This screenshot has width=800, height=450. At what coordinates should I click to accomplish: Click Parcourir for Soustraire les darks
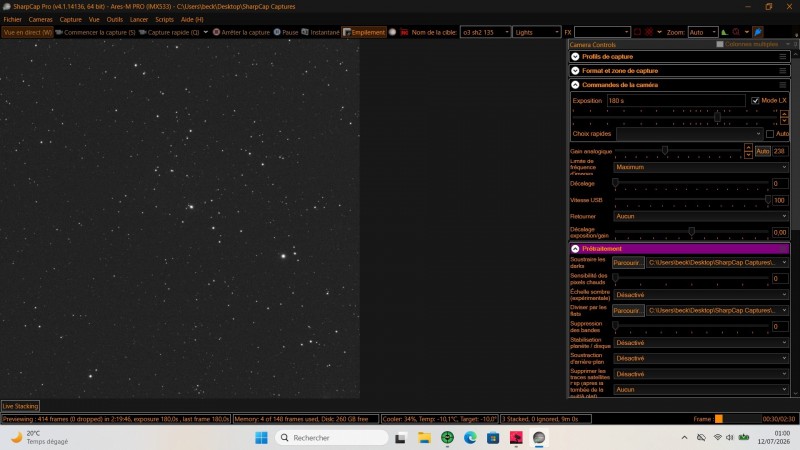(628, 263)
